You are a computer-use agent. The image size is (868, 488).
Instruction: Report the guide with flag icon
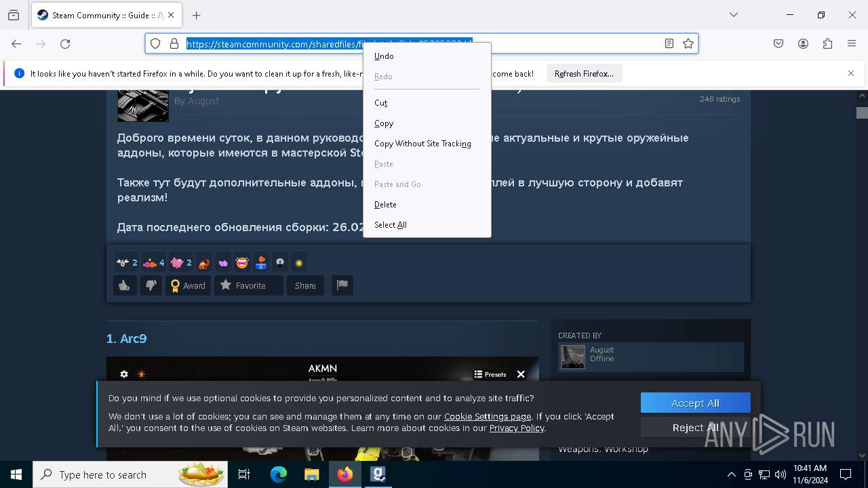(342, 285)
